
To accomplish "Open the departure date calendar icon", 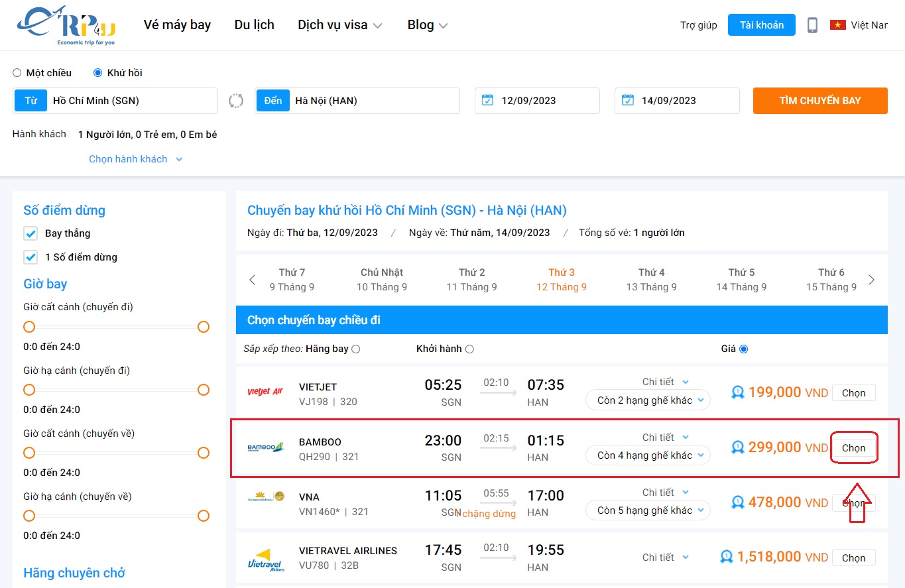I will click(487, 100).
